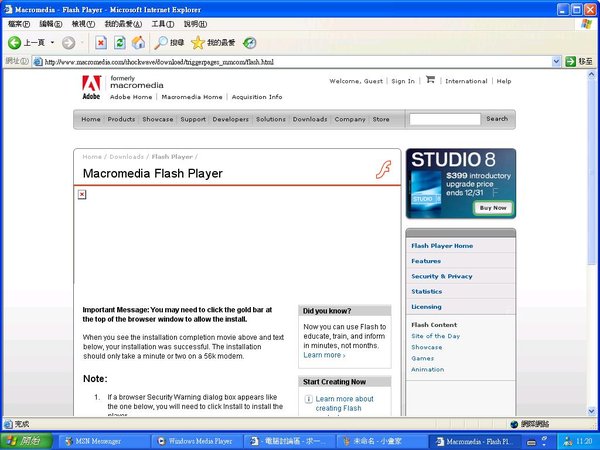Click the page scrollbar down arrow
The height and width of the screenshot is (450, 600).
592,411
